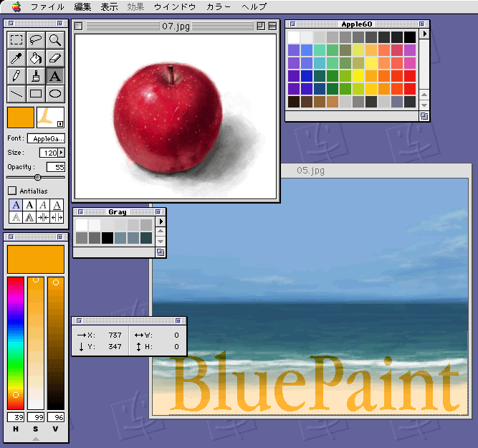Viewport: 478px width, 448px height.
Task: Click the V value field showing 96
Action: point(56,417)
